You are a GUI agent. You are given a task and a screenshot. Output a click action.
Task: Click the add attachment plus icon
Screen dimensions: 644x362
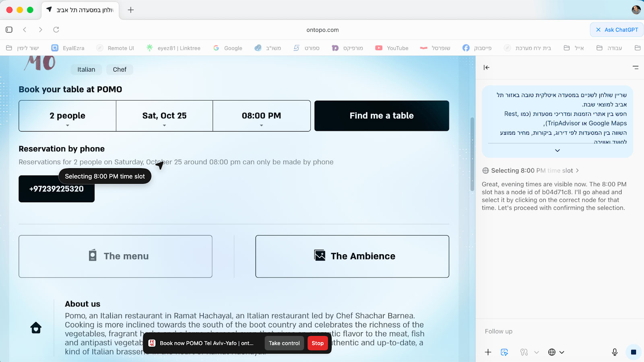point(488,352)
